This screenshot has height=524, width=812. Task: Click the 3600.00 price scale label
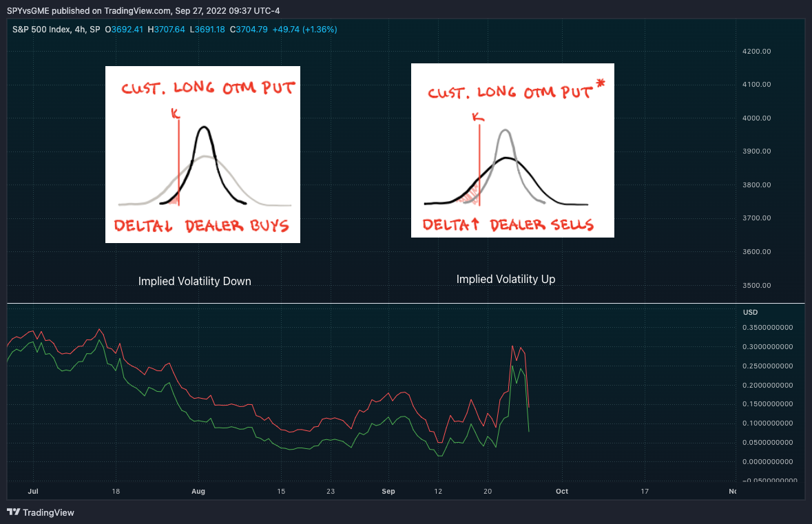(x=757, y=251)
